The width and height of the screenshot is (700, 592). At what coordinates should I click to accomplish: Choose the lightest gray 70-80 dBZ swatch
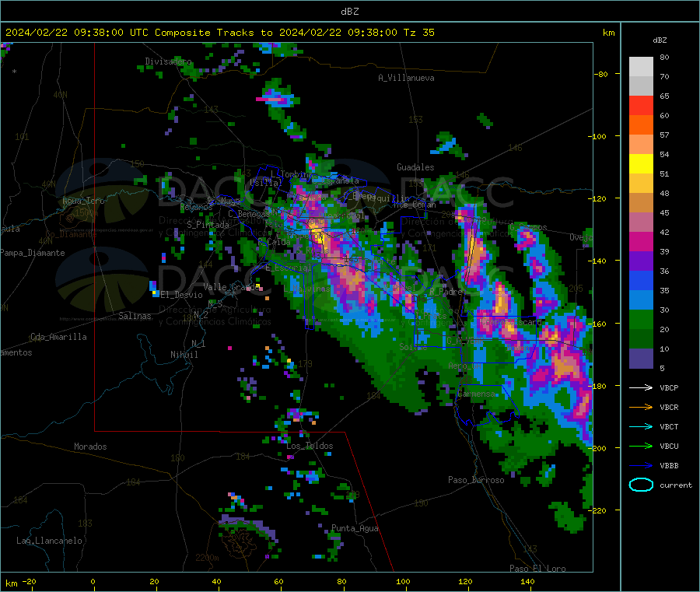point(641,67)
